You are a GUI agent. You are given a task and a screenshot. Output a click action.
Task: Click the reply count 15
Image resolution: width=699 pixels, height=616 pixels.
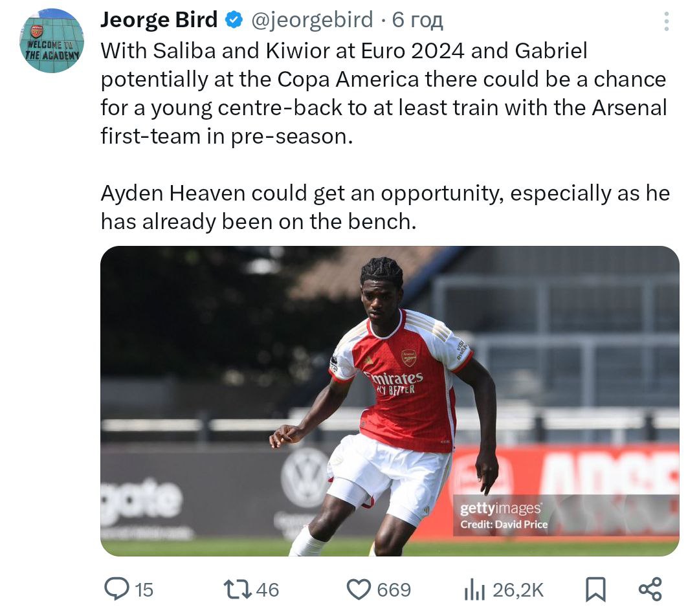pyautogui.click(x=144, y=589)
